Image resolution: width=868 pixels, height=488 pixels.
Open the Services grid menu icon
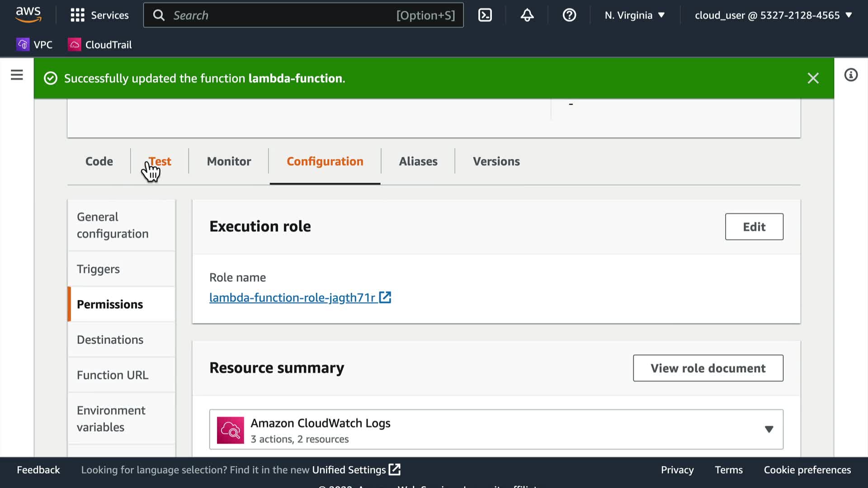77,15
